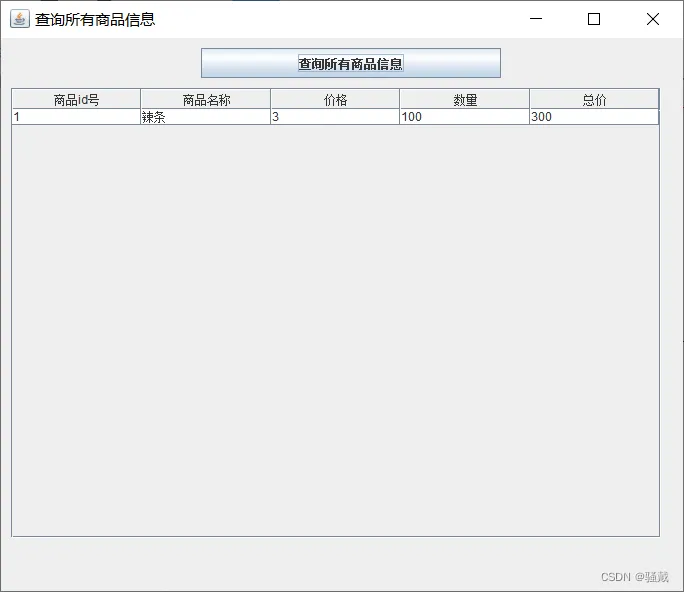The width and height of the screenshot is (684, 592).
Task: Click the Java icon in title bar
Action: point(20,19)
